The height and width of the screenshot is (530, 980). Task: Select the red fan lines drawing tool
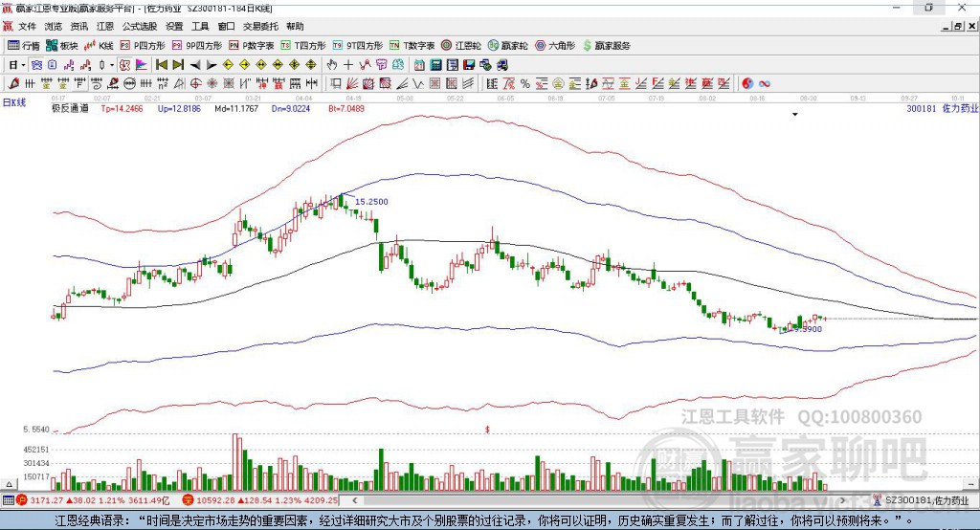click(x=352, y=83)
